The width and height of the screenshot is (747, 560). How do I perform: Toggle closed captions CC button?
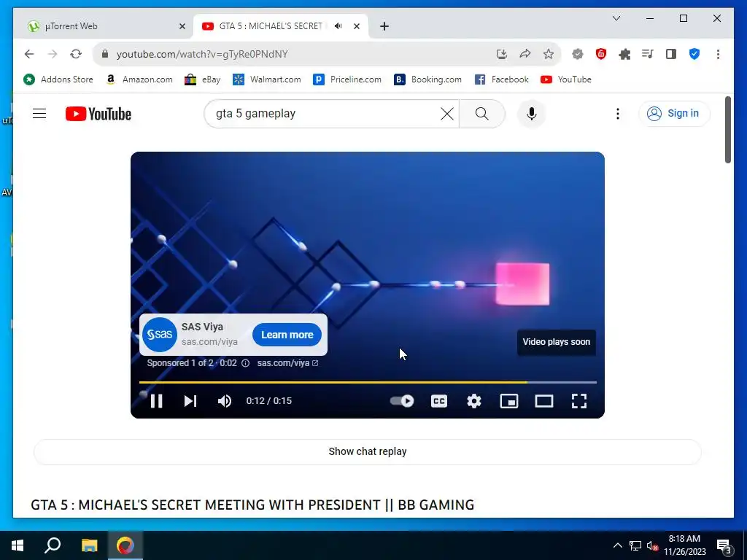click(438, 401)
